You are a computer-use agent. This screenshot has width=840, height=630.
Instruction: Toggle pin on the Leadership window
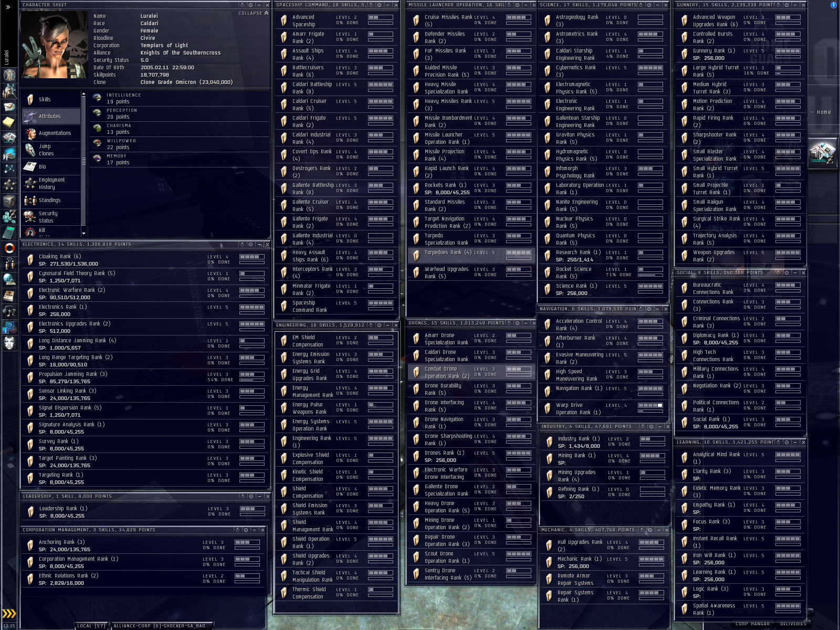coord(250,497)
